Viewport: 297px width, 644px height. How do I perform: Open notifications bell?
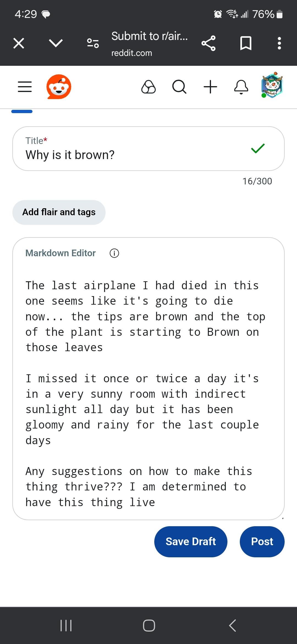(x=241, y=87)
